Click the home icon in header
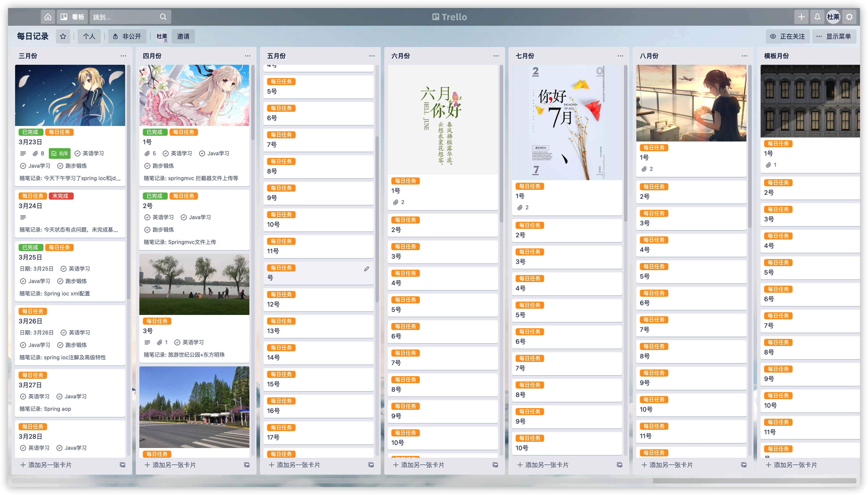Viewport: 868px width, 495px height. pyautogui.click(x=48, y=17)
